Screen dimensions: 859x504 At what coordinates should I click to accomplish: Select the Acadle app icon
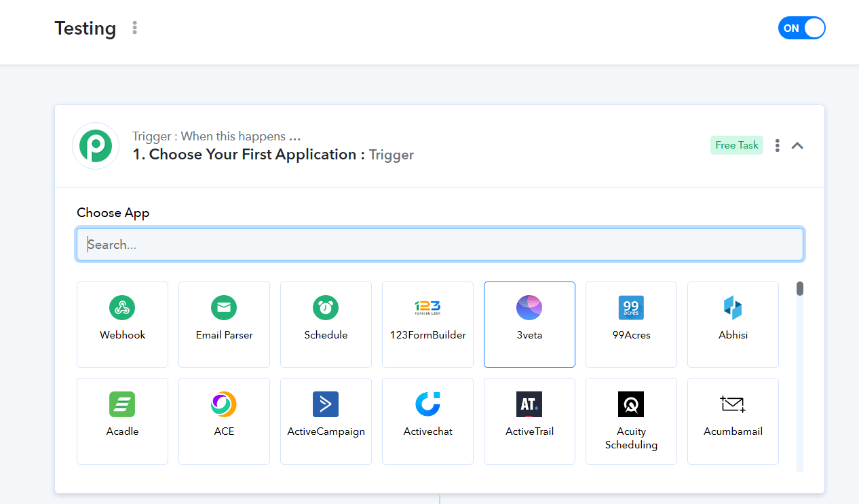[122, 404]
